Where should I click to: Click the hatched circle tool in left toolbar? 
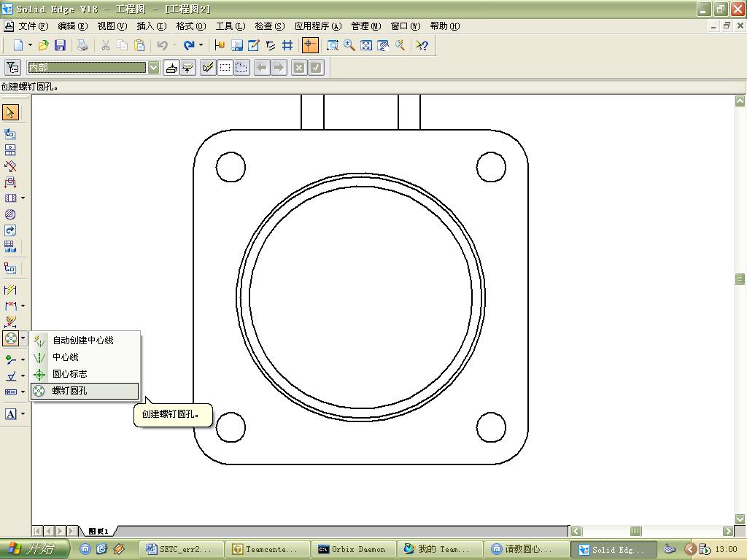coord(10,214)
